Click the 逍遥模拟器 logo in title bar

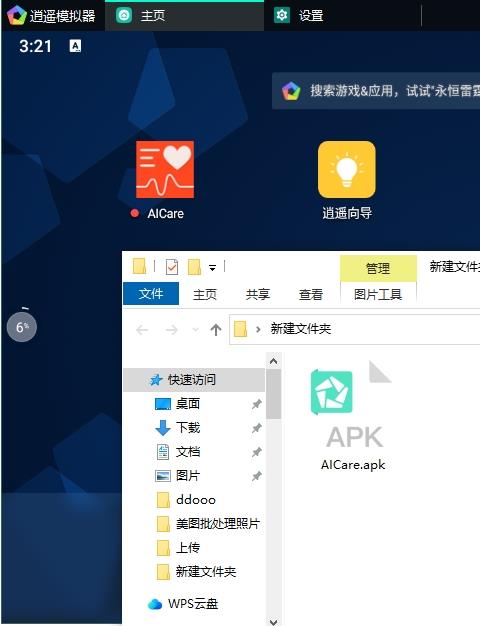(x=17, y=16)
